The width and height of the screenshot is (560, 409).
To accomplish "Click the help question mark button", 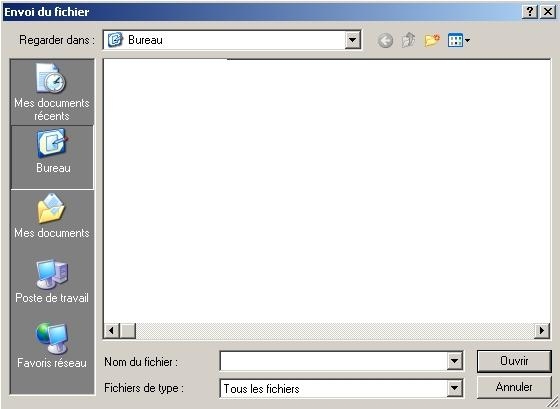I will [x=530, y=12].
